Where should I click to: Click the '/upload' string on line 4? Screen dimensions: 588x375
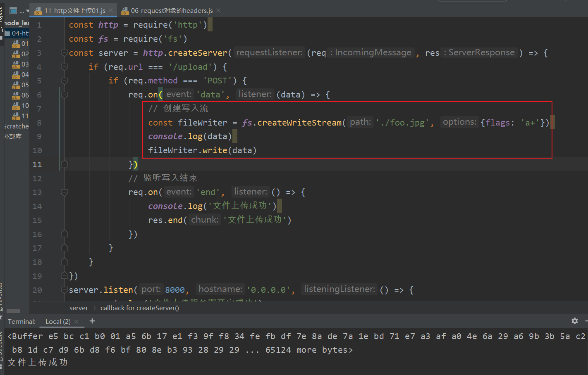pos(190,67)
